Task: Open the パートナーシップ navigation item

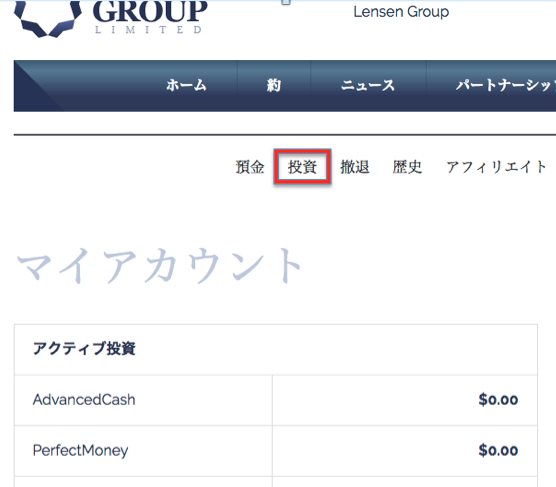Action: (506, 85)
